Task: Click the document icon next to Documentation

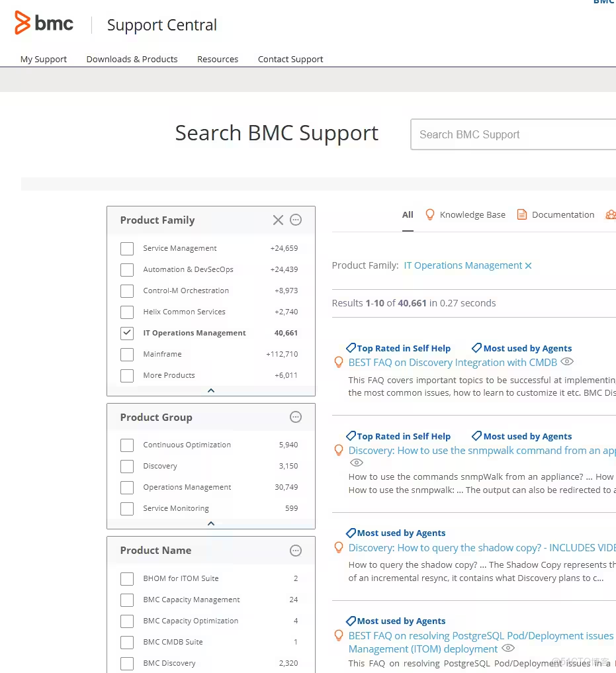Action: [x=522, y=214]
